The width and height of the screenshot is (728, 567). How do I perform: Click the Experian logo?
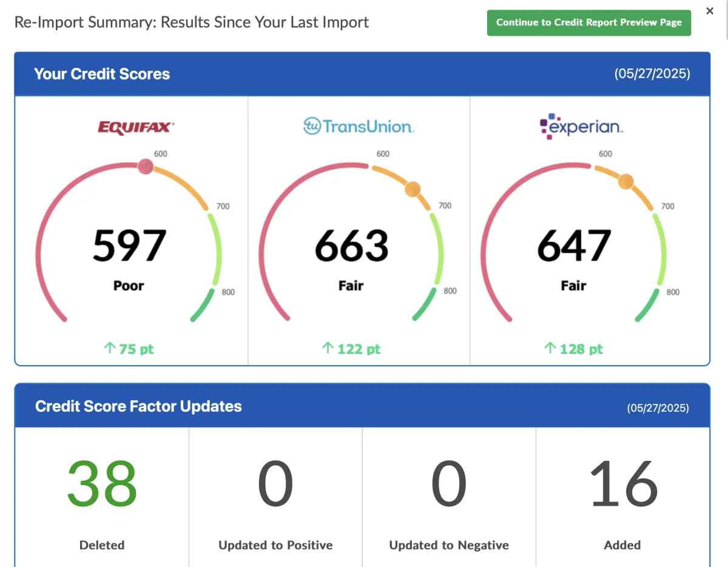click(x=581, y=127)
